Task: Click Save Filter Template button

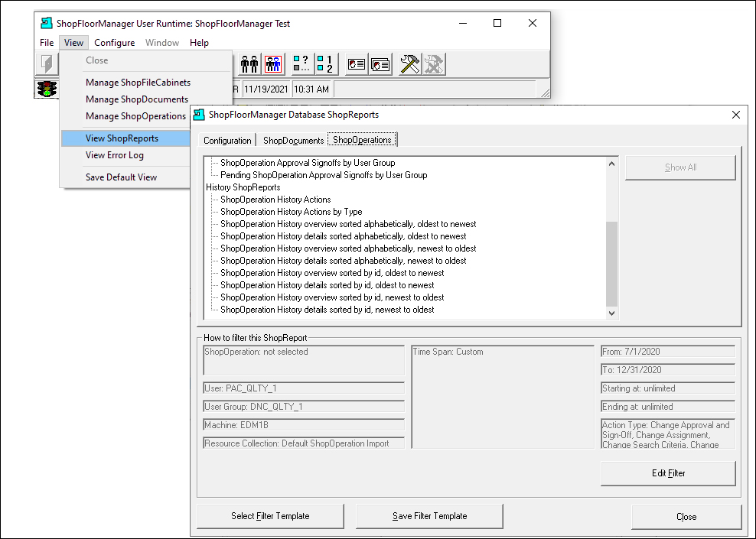Action: tap(429, 516)
